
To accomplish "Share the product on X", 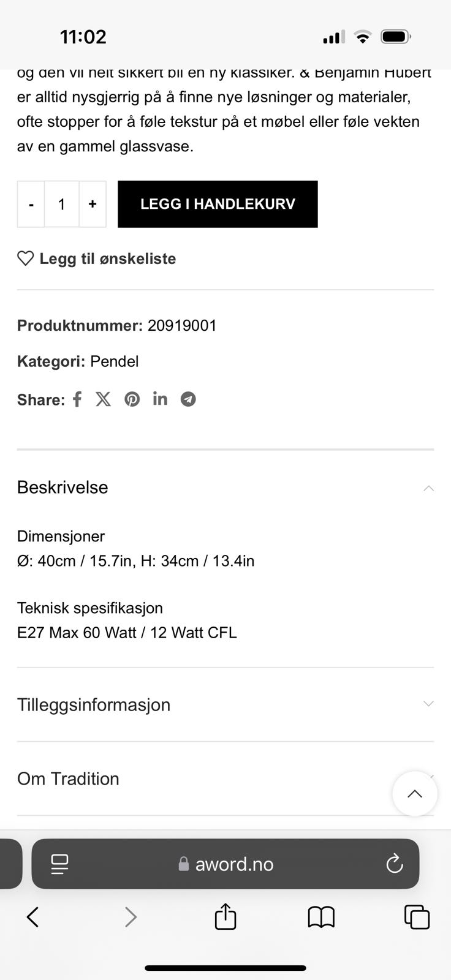I will pos(103,399).
